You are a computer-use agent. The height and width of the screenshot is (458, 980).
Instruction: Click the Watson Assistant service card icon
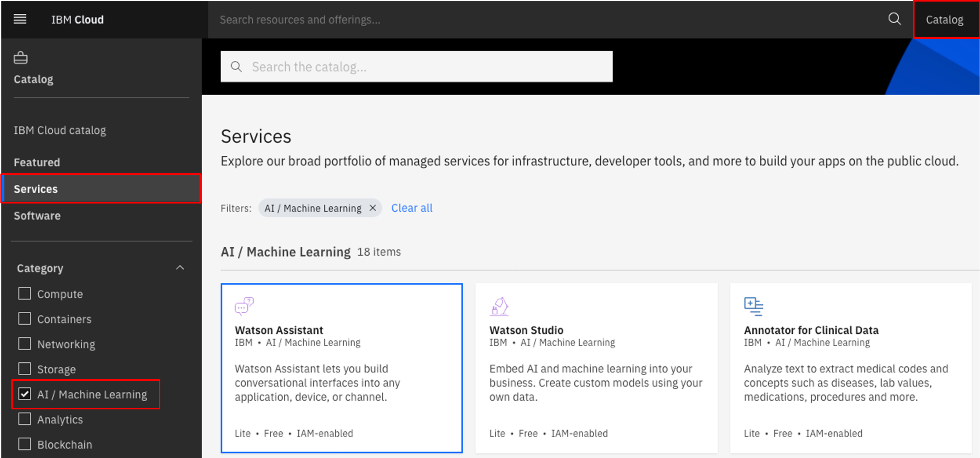[x=244, y=305]
